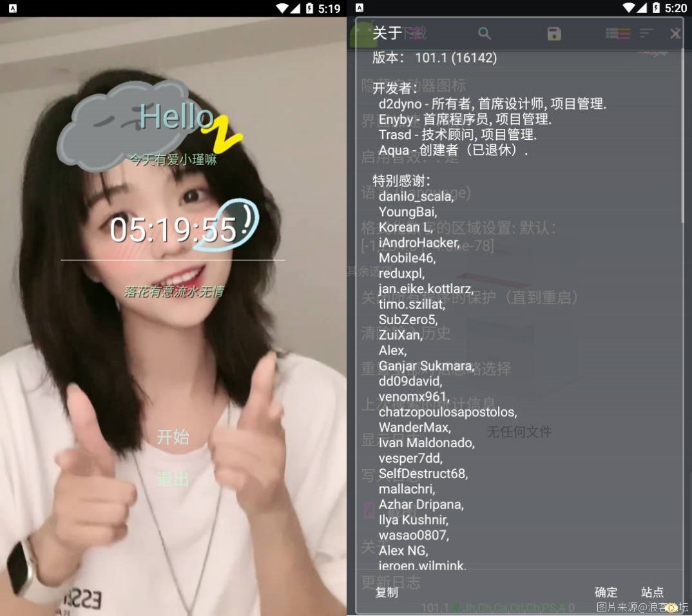Viewport: 692px width, 616px height.
Task: Click the vesper7dd name
Action: coord(410,458)
